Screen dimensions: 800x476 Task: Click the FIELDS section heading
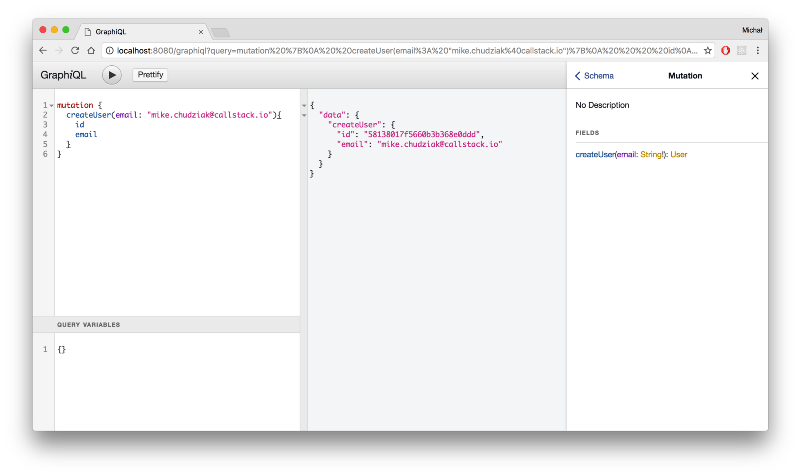587,133
